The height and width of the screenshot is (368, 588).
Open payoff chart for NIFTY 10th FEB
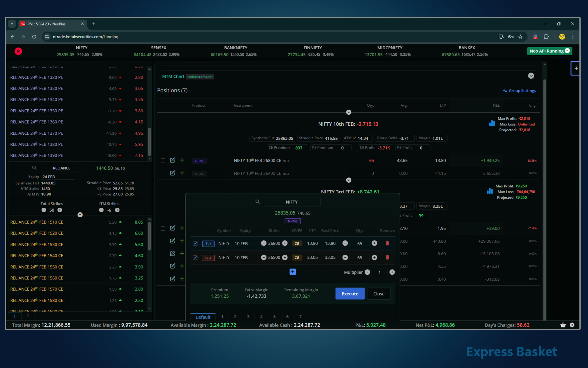[492, 123]
